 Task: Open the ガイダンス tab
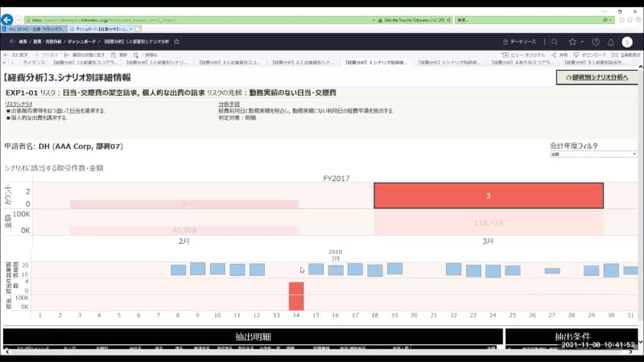tap(34, 63)
